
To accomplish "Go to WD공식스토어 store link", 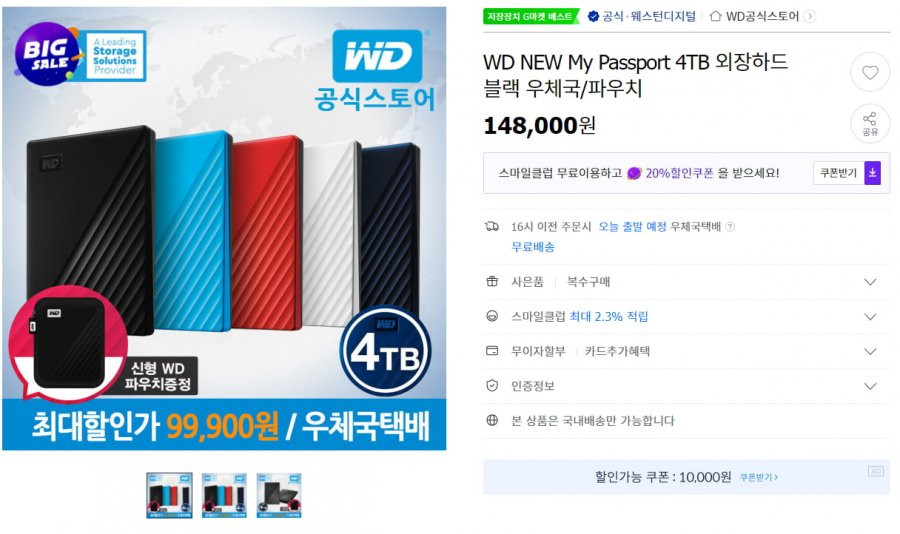I will [762, 16].
